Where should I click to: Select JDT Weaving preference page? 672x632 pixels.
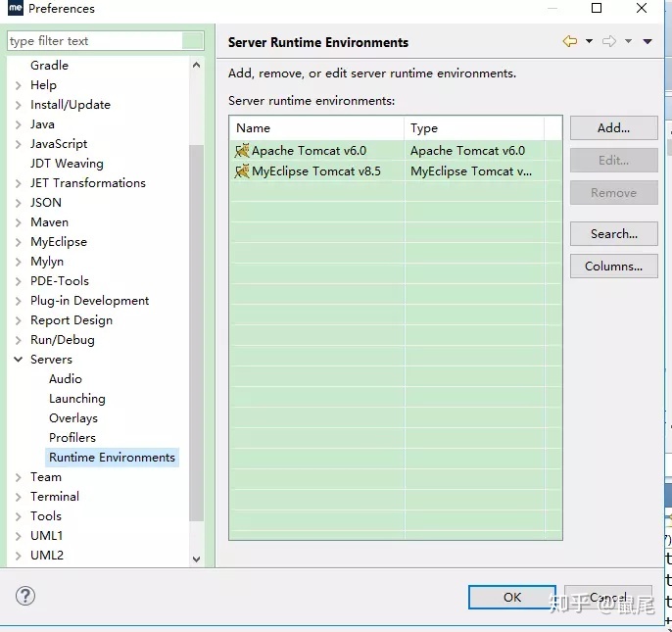click(67, 164)
